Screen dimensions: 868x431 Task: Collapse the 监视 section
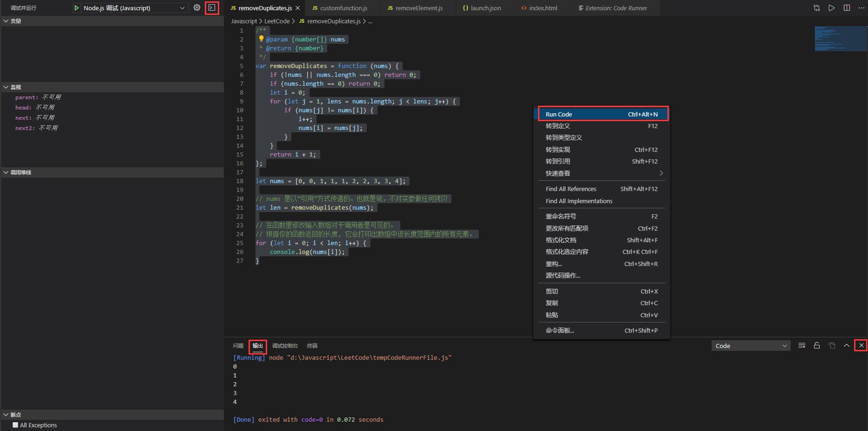(6, 87)
